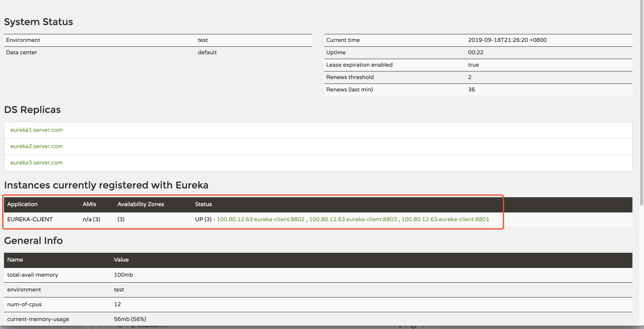Click the DS Replicas heading
The width and height of the screenshot is (644, 329).
[33, 110]
